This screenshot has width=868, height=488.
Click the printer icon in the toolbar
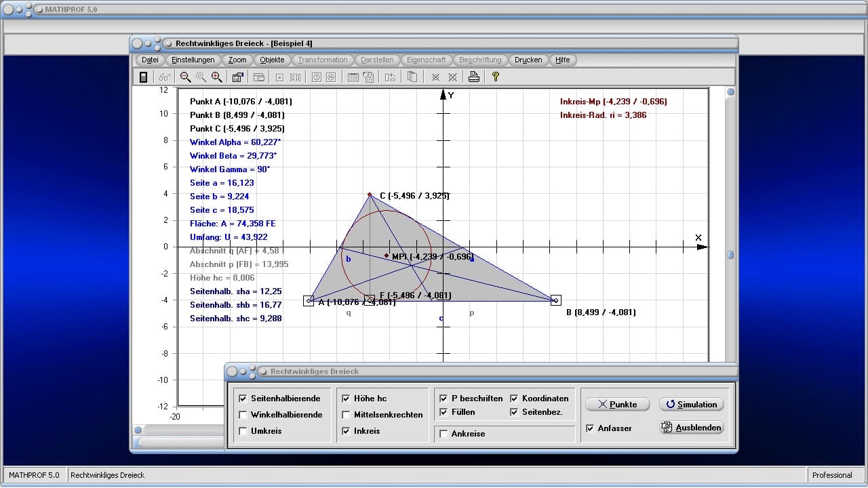pos(474,77)
